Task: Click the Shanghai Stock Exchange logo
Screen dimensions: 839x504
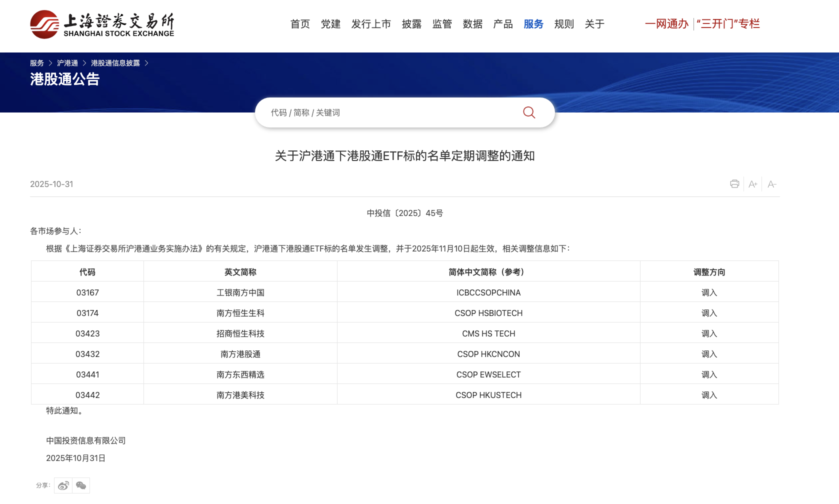Action: (x=102, y=24)
